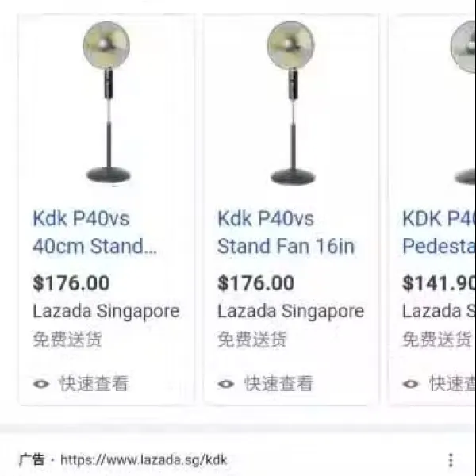The height and width of the screenshot is (476, 476).
Task: Open the https://www.lazada.sg/kdk ad link
Action: 144,459
